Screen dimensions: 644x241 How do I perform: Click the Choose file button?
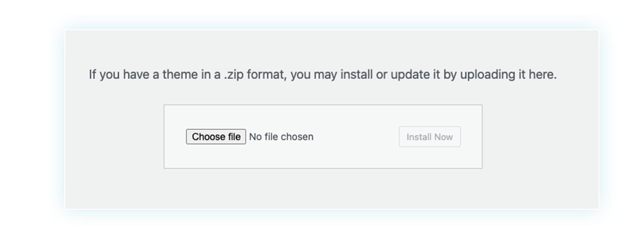point(215,137)
